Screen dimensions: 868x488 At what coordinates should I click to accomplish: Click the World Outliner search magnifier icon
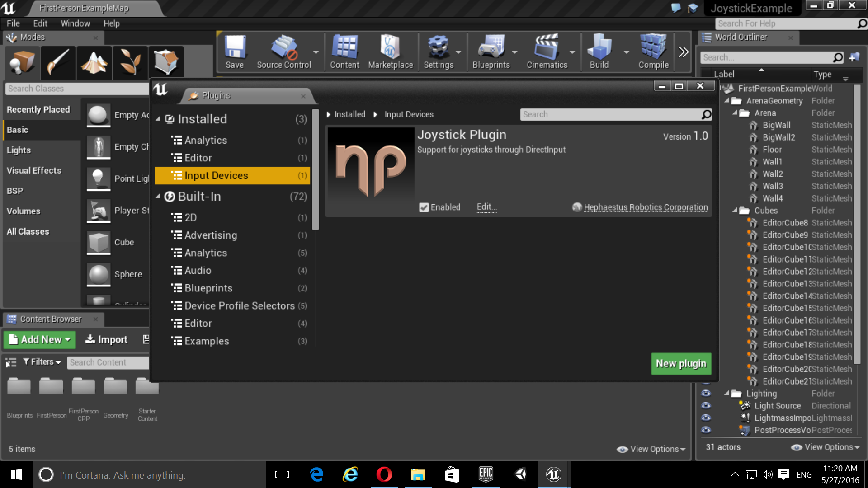[838, 57]
